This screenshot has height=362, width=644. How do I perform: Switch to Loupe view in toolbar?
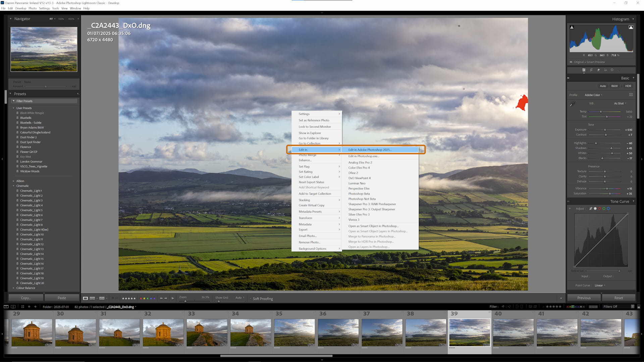tap(86, 298)
